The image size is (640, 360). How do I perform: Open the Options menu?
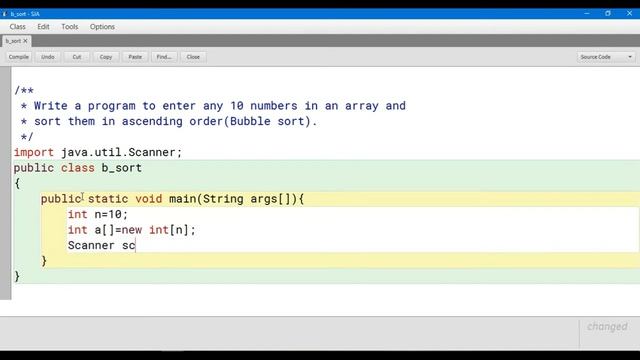point(102,27)
